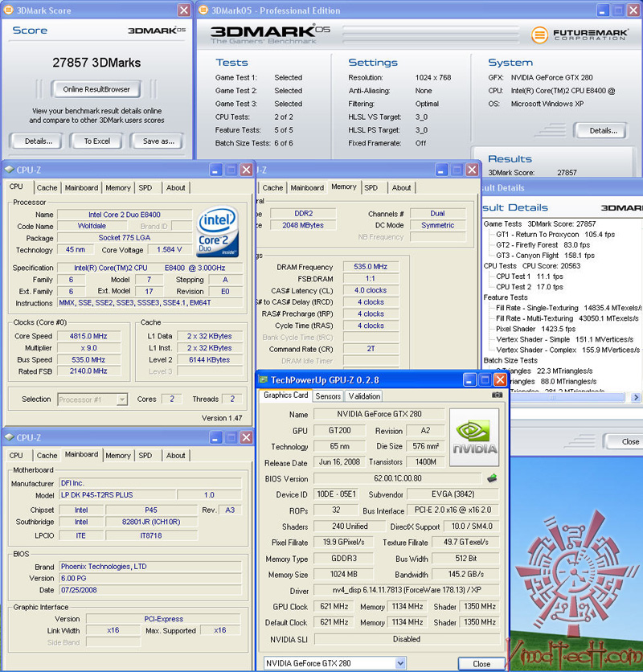Click the GPU-Z screenshot camera icon
This screenshot has width=643, height=672.
497,395
